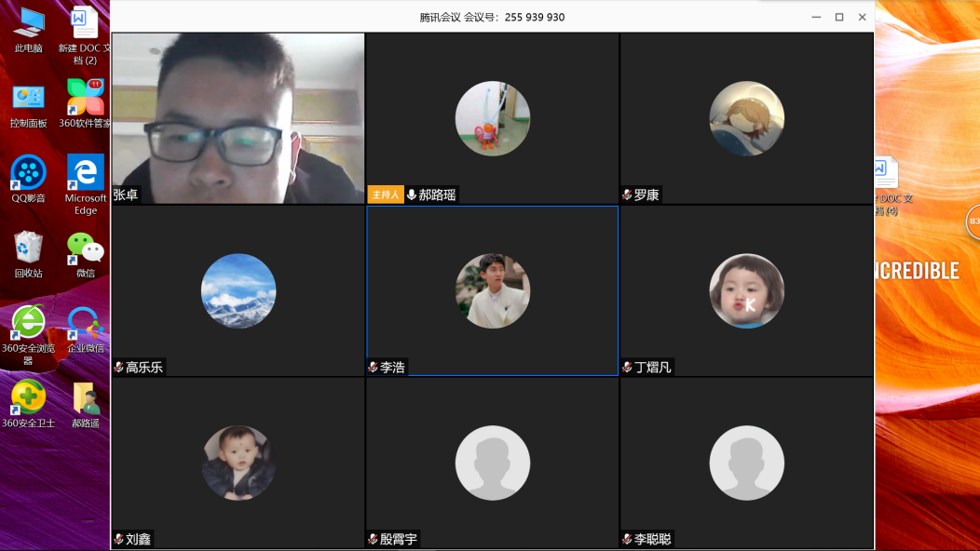Image resolution: width=980 pixels, height=551 pixels.
Task: Open 360软件管家 desktop shortcut
Action: (85, 98)
